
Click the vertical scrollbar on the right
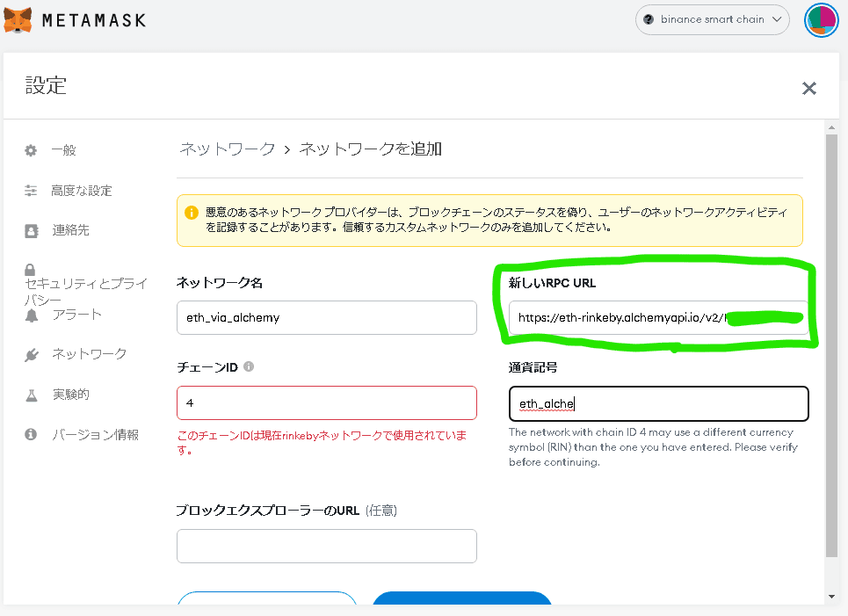830,351
